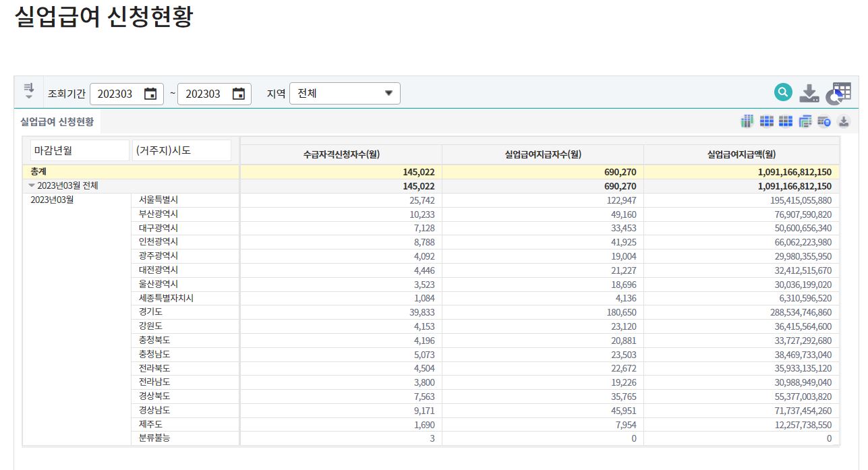The image size is (868, 470).
Task: Open calendar for start period 202303
Action: click(150, 94)
